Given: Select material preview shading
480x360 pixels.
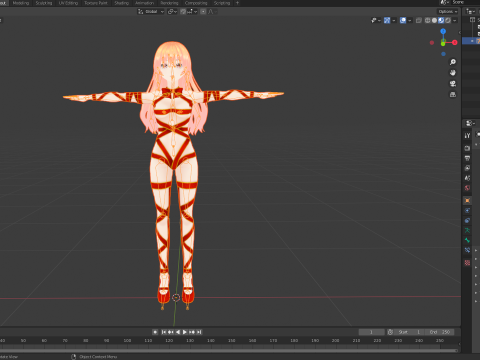Looking at the screenshot, I should tap(441, 21).
